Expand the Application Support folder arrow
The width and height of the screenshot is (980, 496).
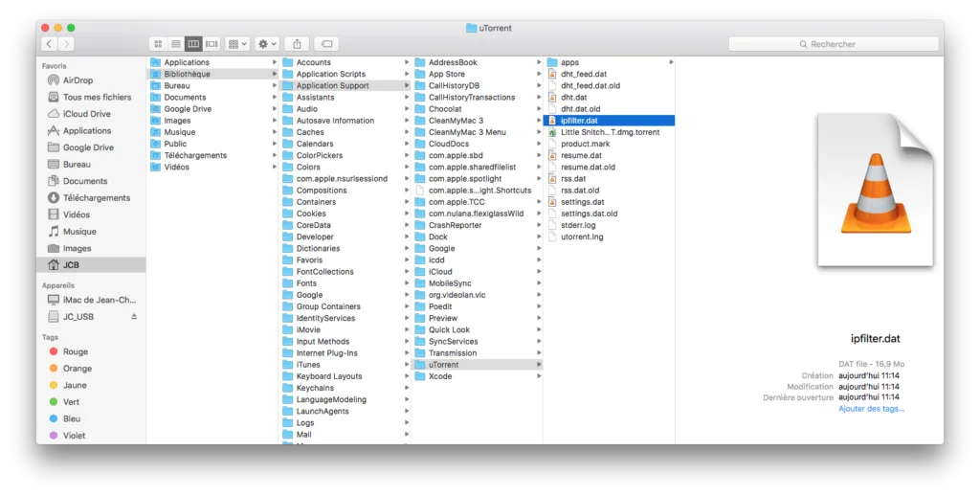[x=407, y=85]
